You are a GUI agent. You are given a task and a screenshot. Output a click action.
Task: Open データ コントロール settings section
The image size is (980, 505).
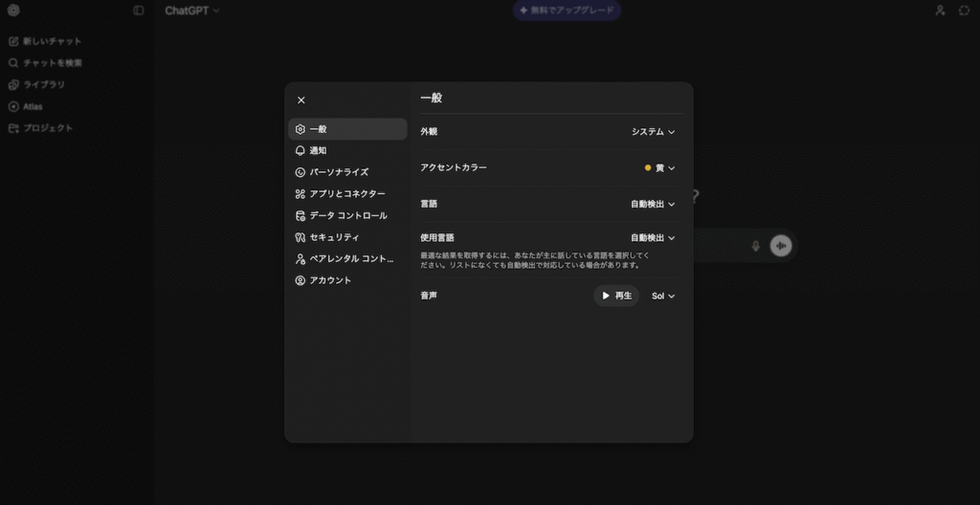[x=347, y=215]
